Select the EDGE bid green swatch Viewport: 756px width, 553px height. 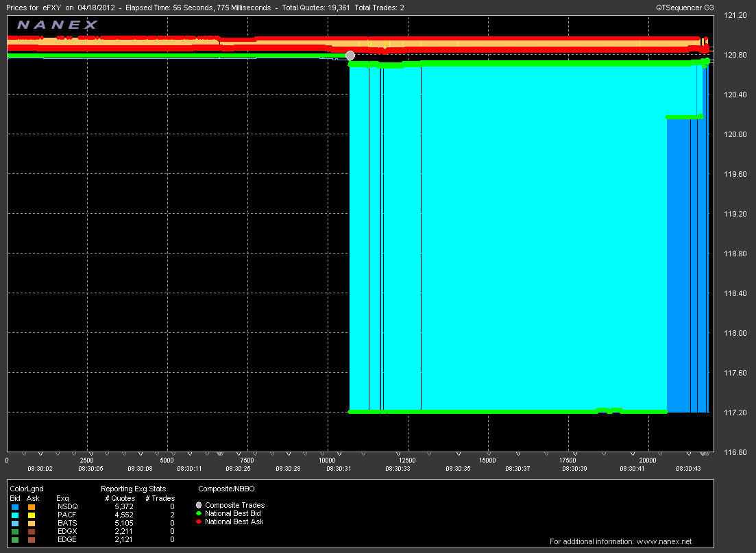15,540
